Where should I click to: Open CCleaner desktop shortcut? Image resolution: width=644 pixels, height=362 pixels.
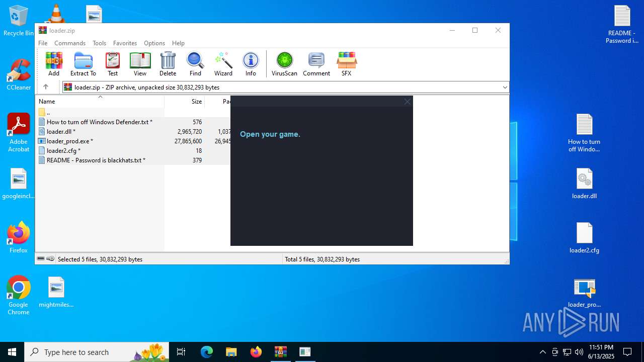[x=19, y=75]
